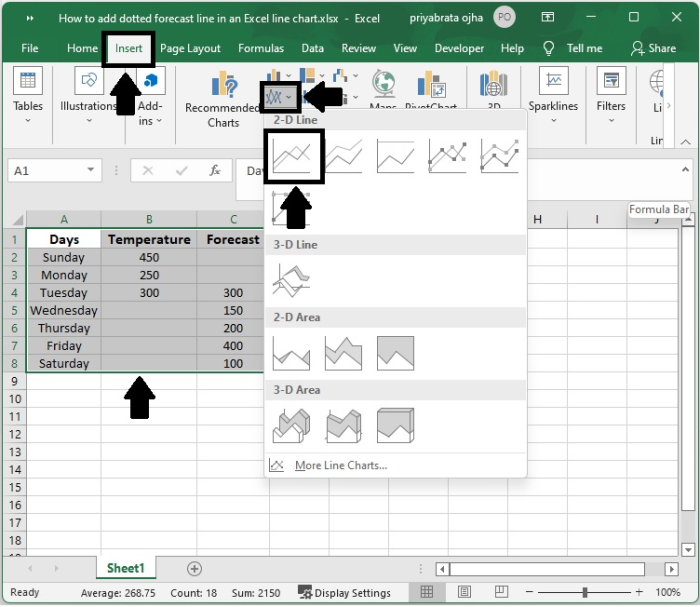Viewport: 700px width, 607px height.
Task: Pick the Line with Markers chart option
Action: coord(448,156)
